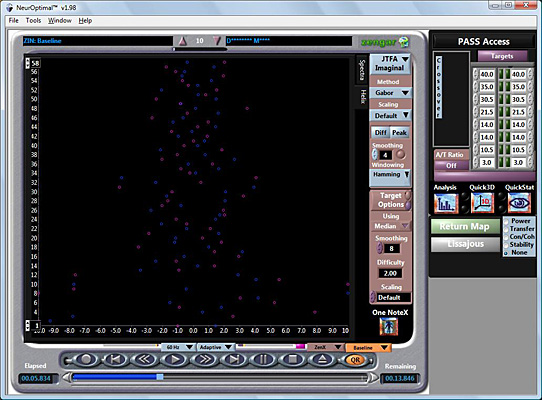This screenshot has height=400, width=542.
Task: Open the Quick3D icon
Action: (482, 203)
